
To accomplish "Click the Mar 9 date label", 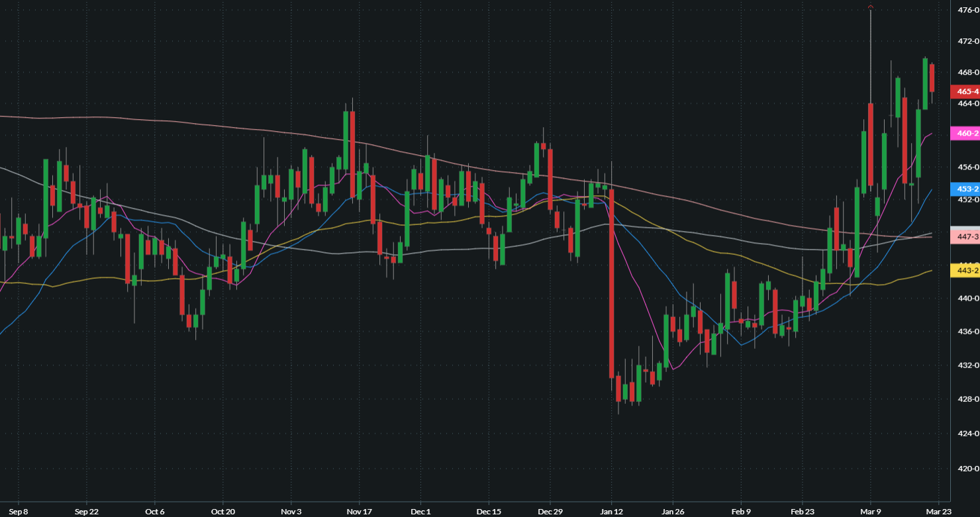I will [870, 512].
